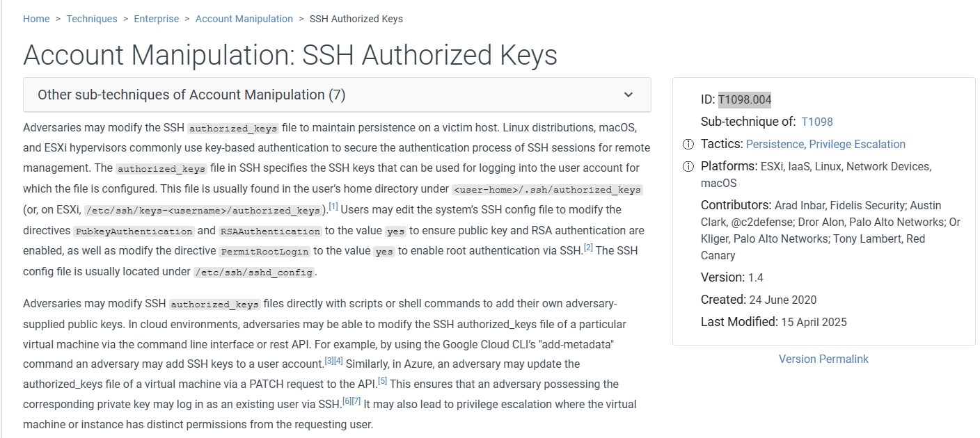Click the highlighted ID T1098.004 text
The width and height of the screenshot is (980, 438).
pos(745,99)
